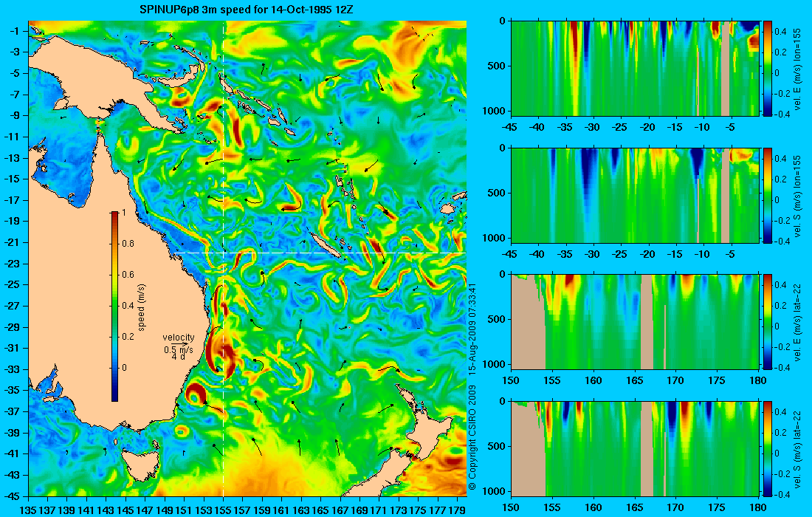
Task: Click the "vel. E (m/s) lat=-22" axis label
Action: [797, 322]
